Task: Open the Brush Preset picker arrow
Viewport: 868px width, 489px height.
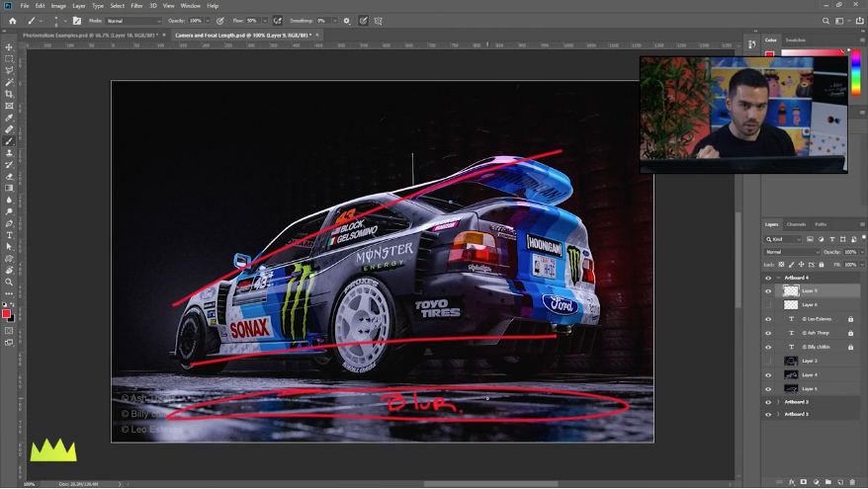Action: coord(65,21)
